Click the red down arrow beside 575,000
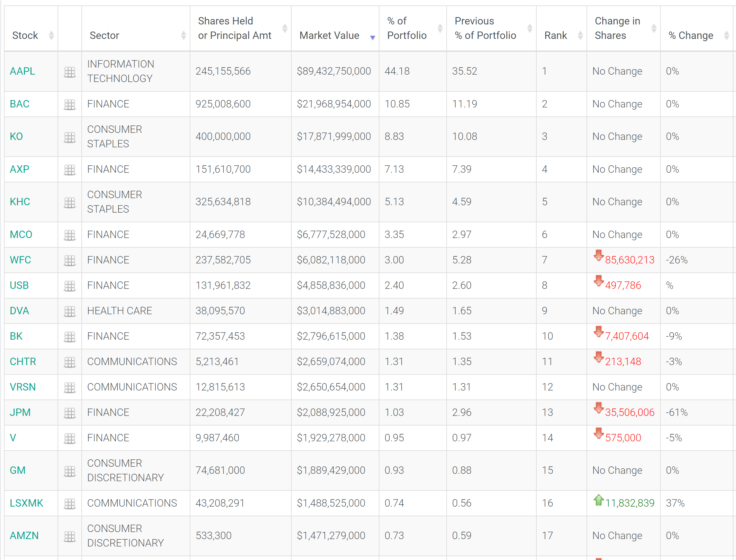The width and height of the screenshot is (736, 560). point(599,434)
